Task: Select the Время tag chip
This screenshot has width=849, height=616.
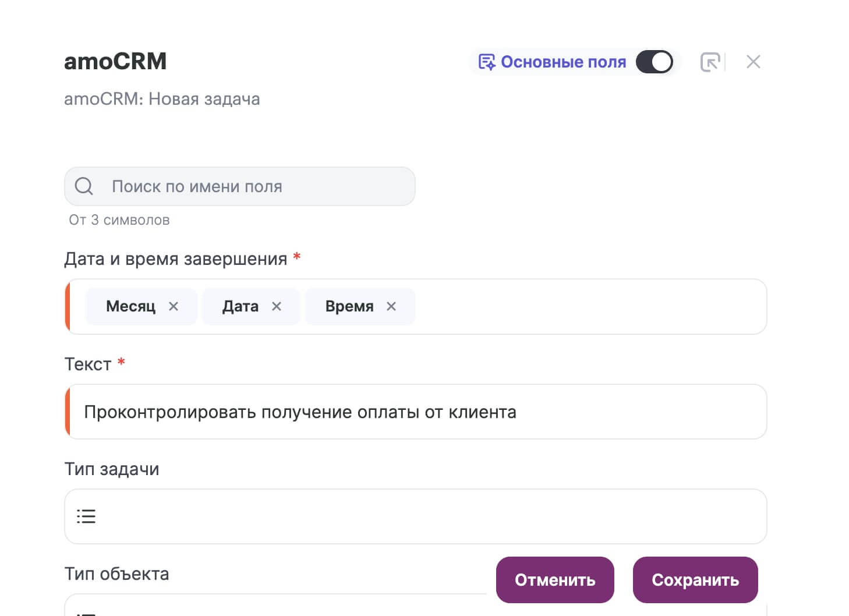Action: pos(360,306)
